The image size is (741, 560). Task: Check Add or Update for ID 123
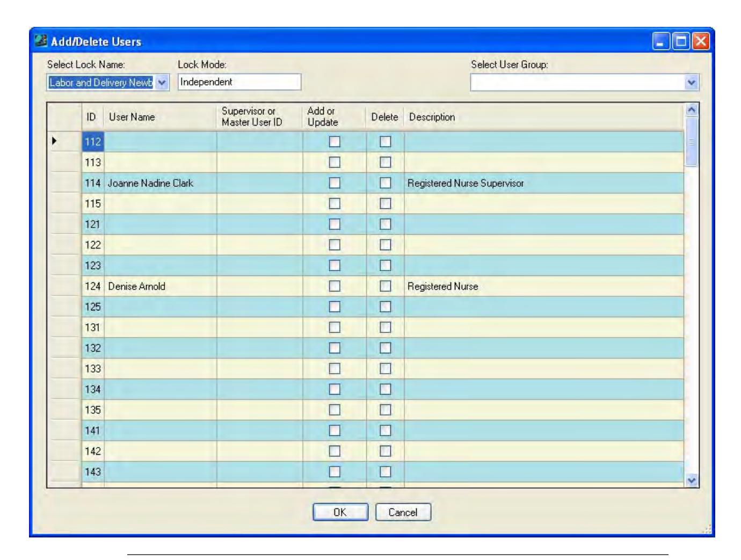335,266
